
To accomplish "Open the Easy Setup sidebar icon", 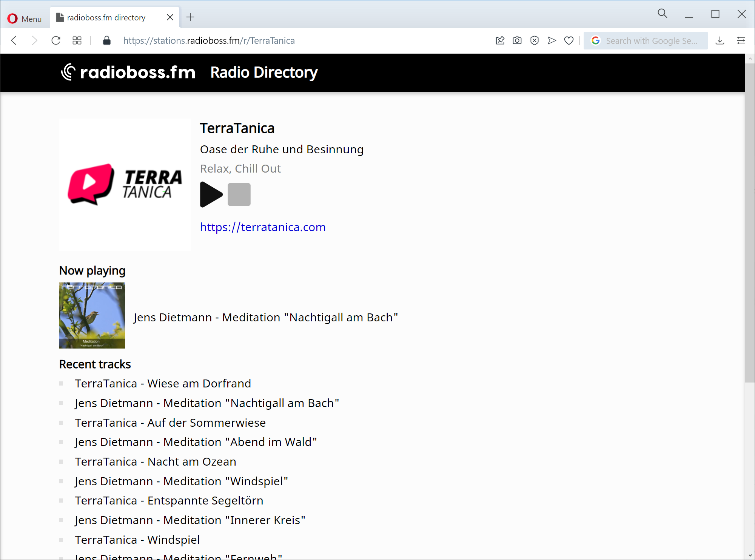I will point(741,40).
